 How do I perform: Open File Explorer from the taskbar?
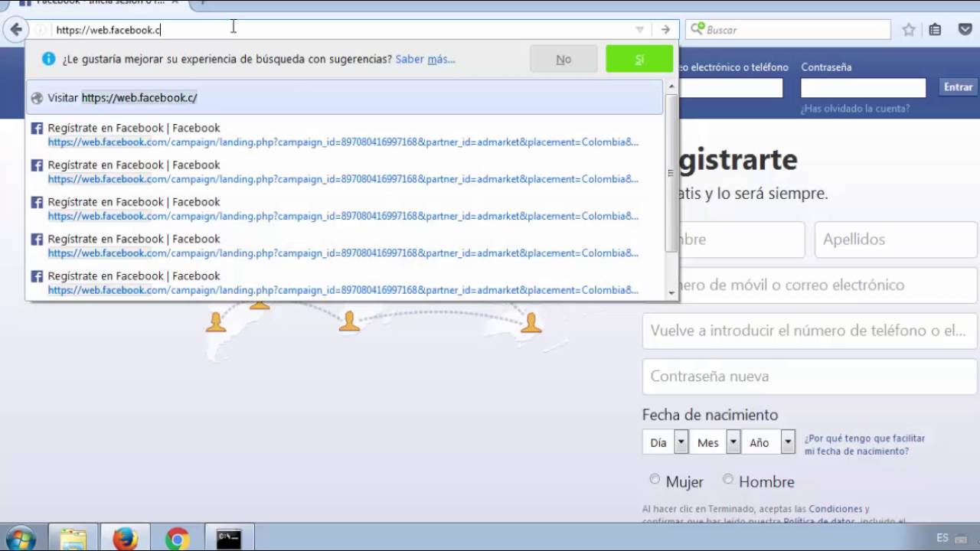point(73,539)
